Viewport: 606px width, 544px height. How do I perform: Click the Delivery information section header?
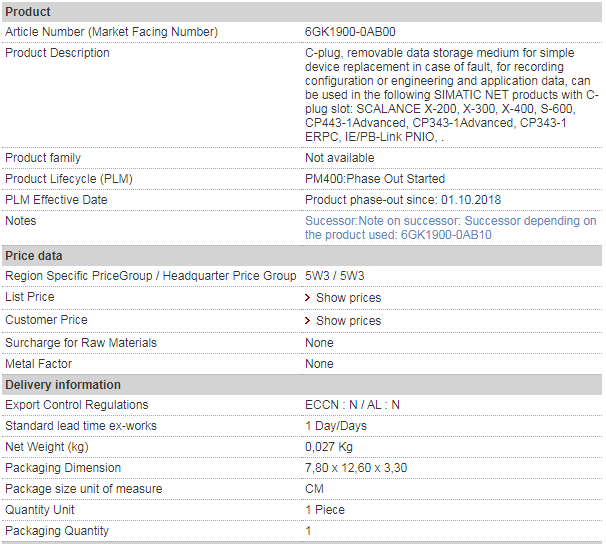(x=302, y=384)
